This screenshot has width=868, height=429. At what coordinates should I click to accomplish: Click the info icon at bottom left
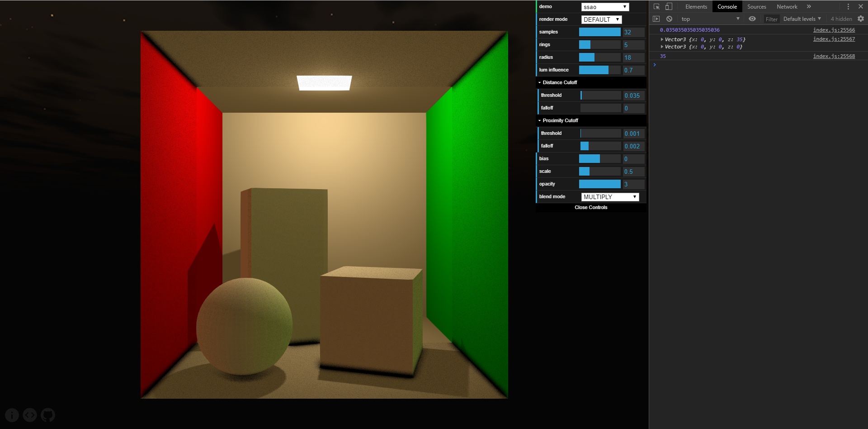pyautogui.click(x=12, y=415)
